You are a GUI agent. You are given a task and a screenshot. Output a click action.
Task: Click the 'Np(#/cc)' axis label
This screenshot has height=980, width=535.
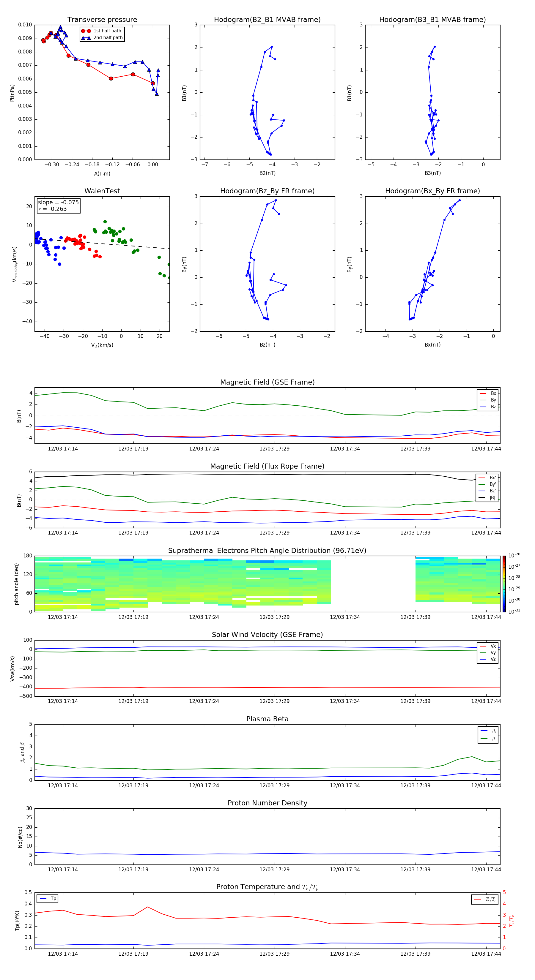(20, 837)
